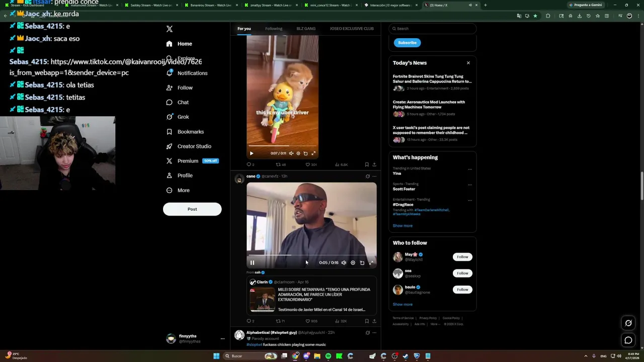Open Premium 50% off item
644x362 pixels.
[x=192, y=161]
